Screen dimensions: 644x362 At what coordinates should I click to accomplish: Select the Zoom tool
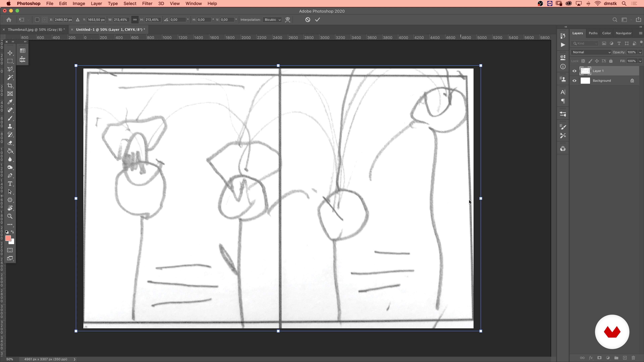point(10,216)
